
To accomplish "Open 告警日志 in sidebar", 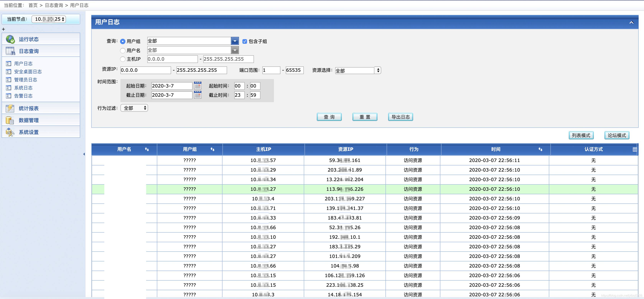I will coord(23,96).
